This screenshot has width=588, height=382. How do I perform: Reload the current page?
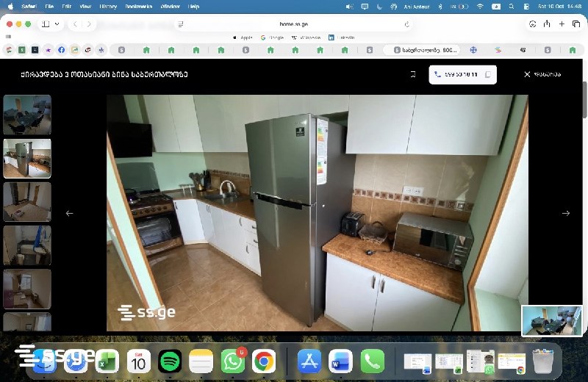coord(406,24)
